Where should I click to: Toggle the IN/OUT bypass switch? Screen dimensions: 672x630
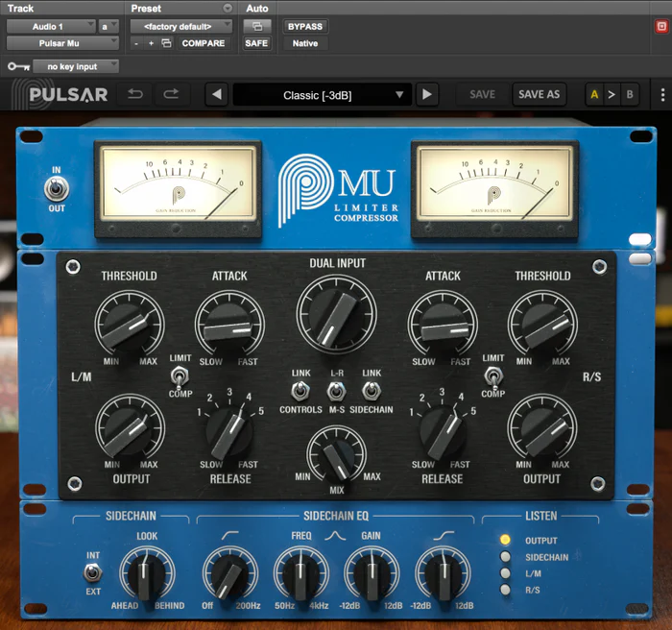[57, 187]
